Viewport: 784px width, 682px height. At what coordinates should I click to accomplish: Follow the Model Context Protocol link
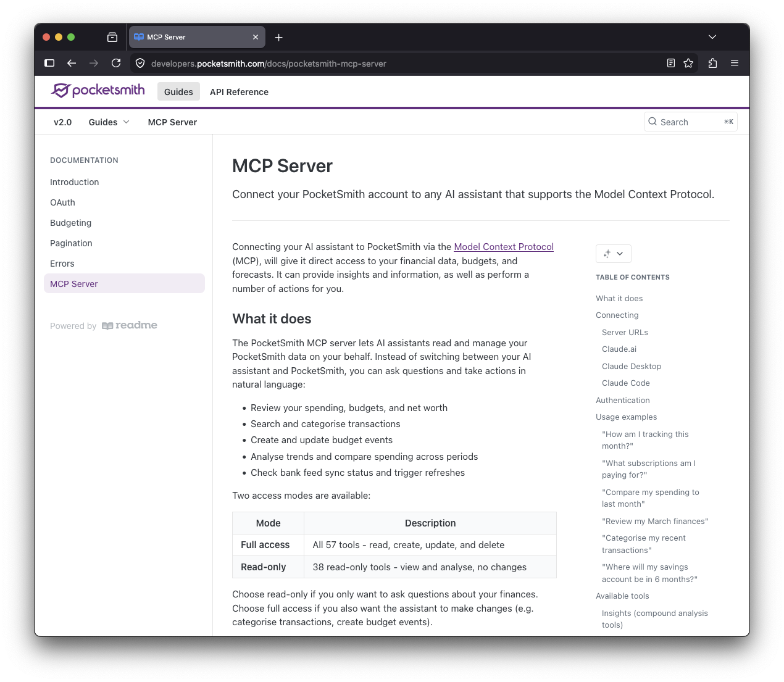coord(503,247)
